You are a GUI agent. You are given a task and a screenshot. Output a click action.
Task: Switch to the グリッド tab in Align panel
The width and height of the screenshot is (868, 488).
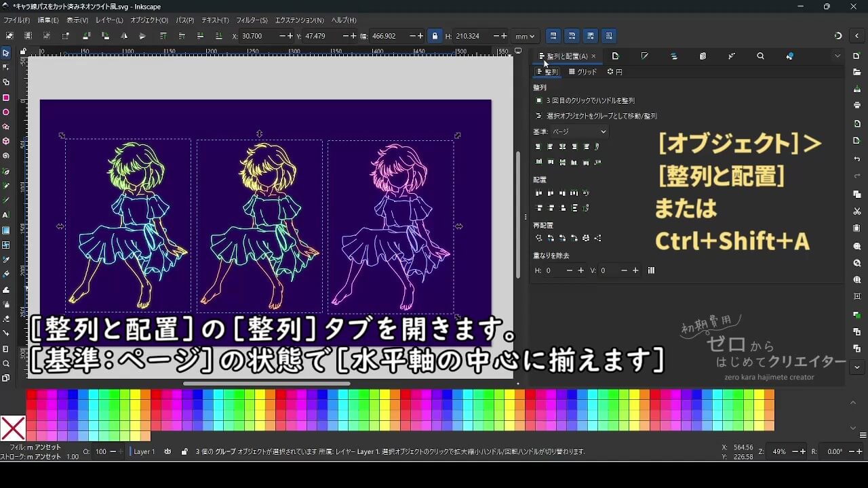(x=582, y=71)
